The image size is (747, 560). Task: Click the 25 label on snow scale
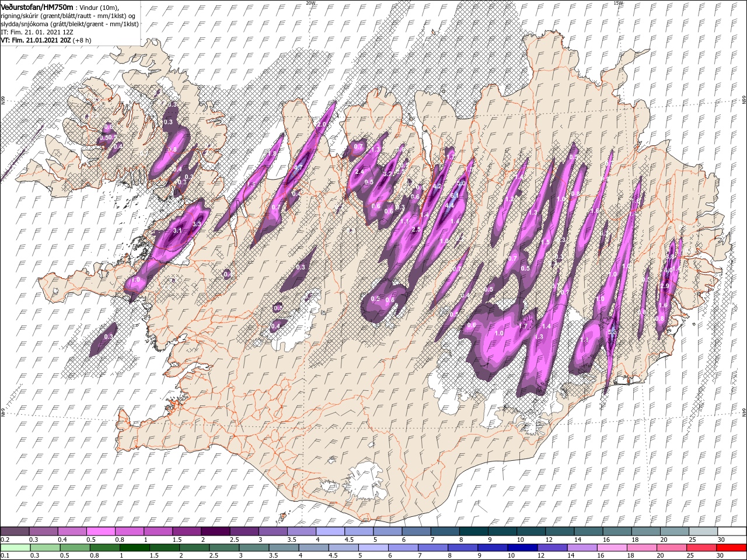(x=693, y=540)
